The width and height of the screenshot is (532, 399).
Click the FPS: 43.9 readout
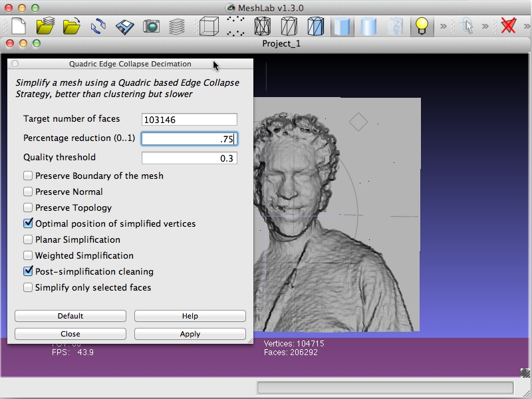pos(72,352)
